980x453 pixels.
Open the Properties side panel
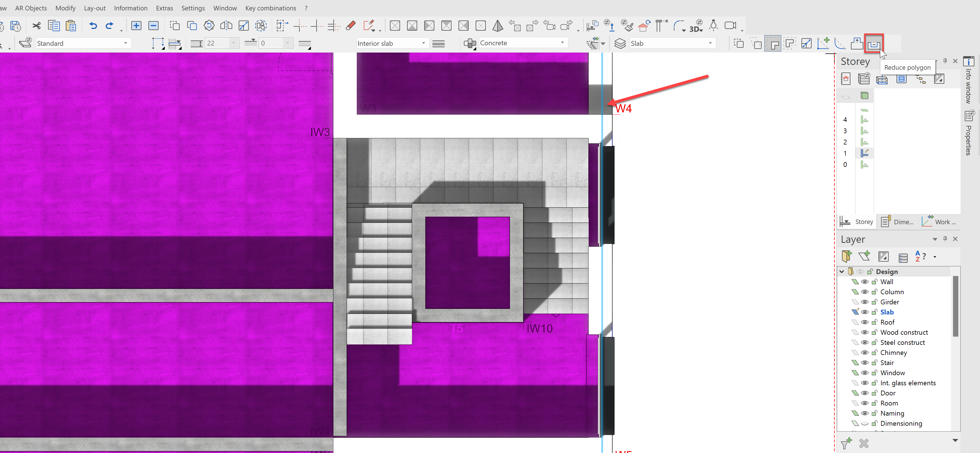coord(968,133)
